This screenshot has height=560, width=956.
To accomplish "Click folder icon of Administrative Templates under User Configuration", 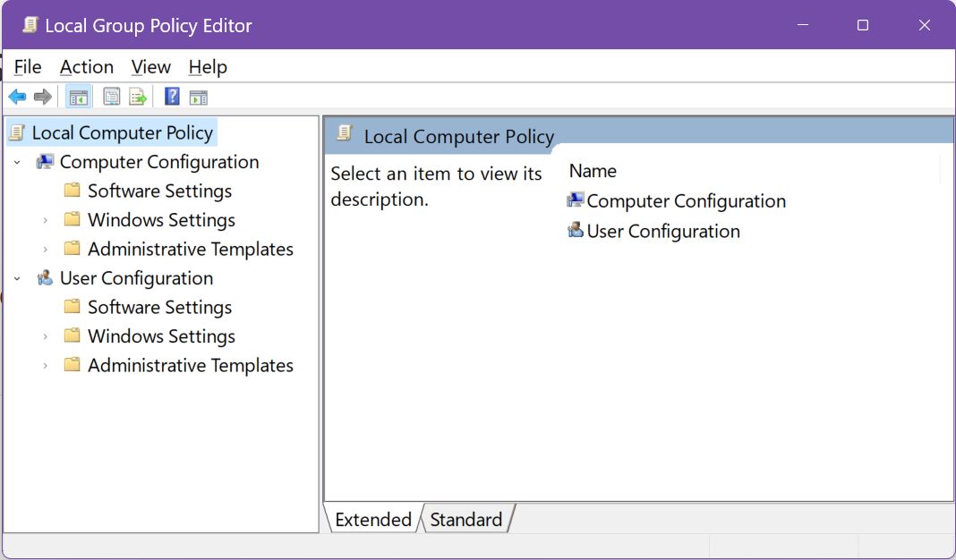I will pos(72,365).
